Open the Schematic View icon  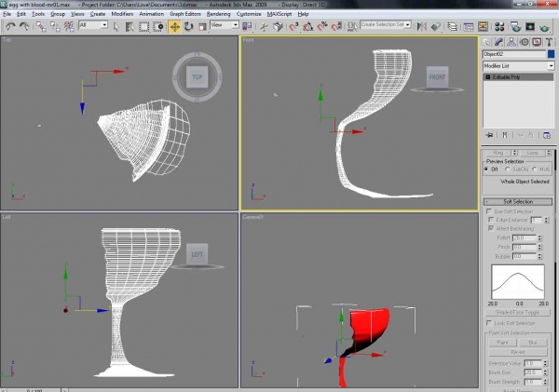[483, 27]
